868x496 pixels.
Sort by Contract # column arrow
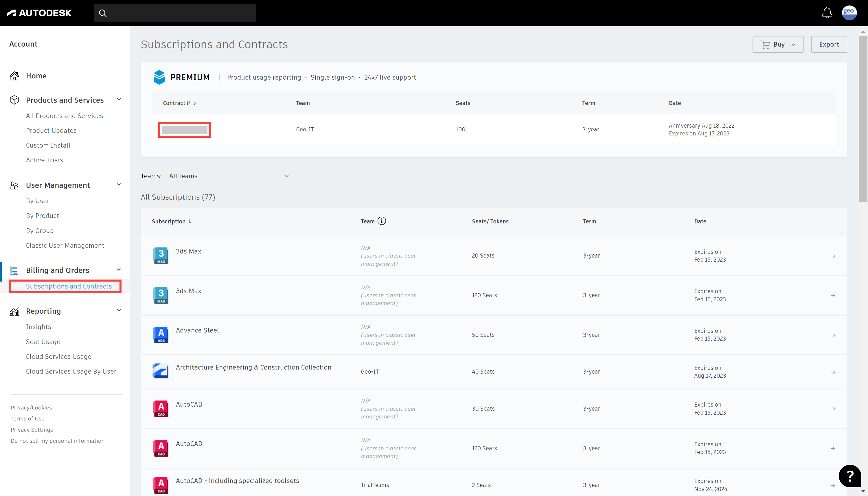tap(194, 103)
